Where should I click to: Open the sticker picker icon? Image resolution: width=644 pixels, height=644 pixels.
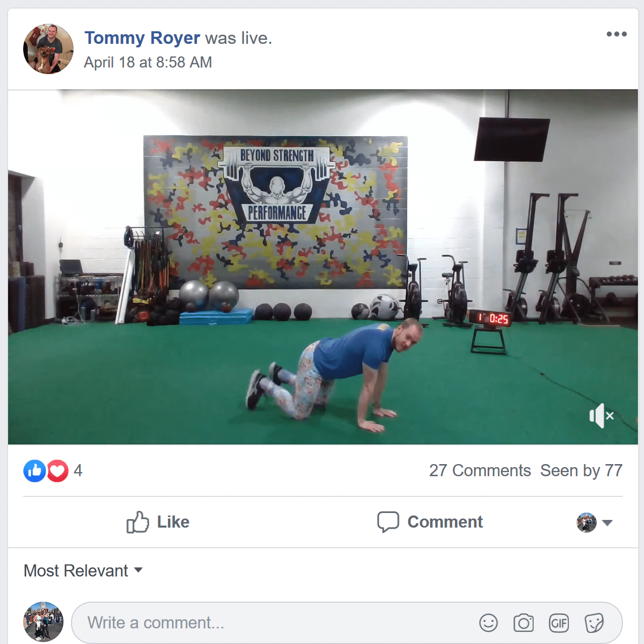click(594, 623)
